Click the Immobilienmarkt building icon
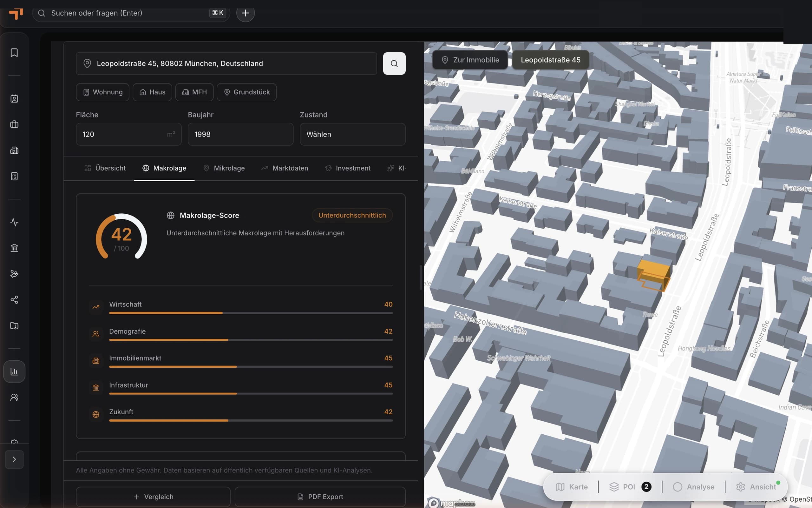812x508 pixels. pos(96,361)
